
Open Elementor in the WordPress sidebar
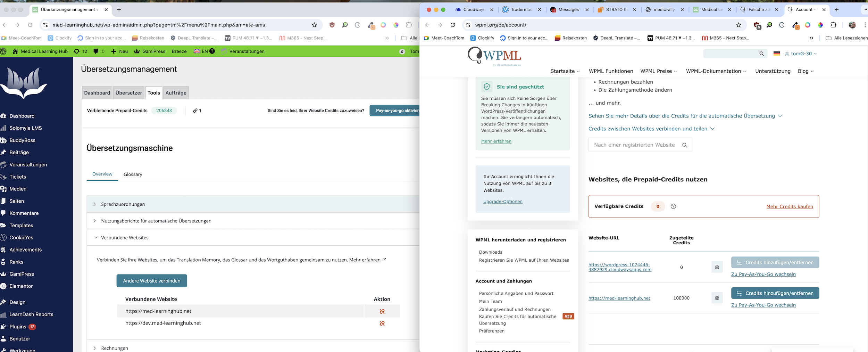21,286
